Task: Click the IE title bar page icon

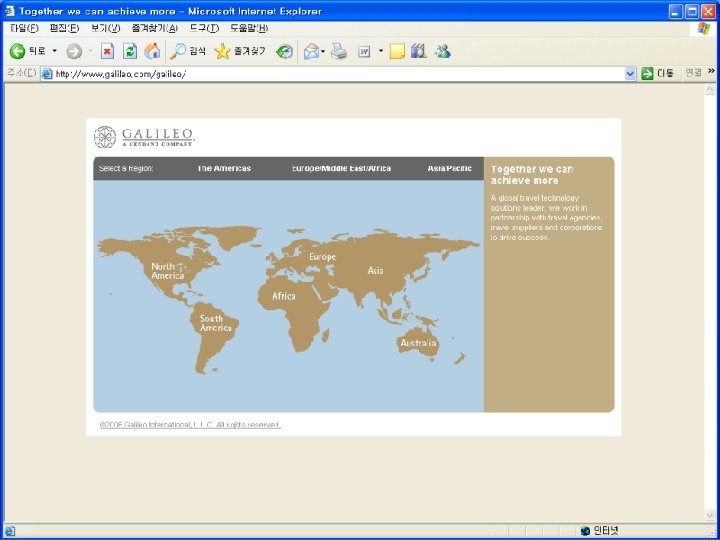Action: (10, 11)
